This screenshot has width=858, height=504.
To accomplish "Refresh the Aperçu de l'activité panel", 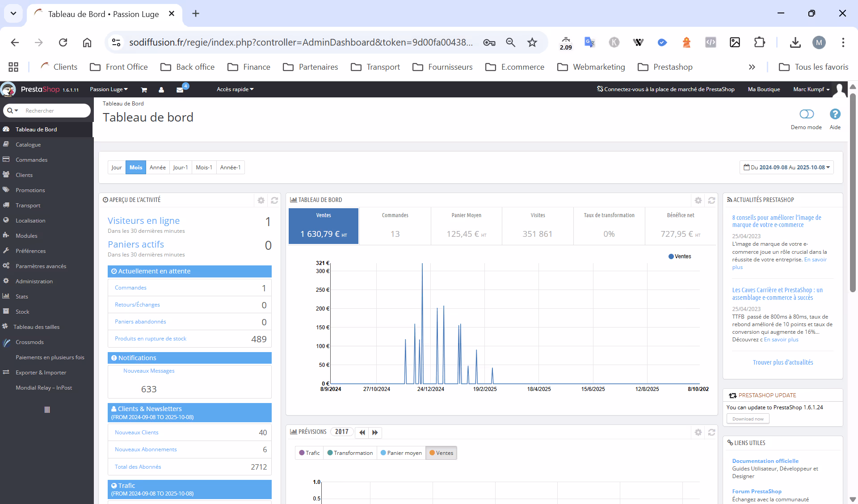I will point(274,201).
